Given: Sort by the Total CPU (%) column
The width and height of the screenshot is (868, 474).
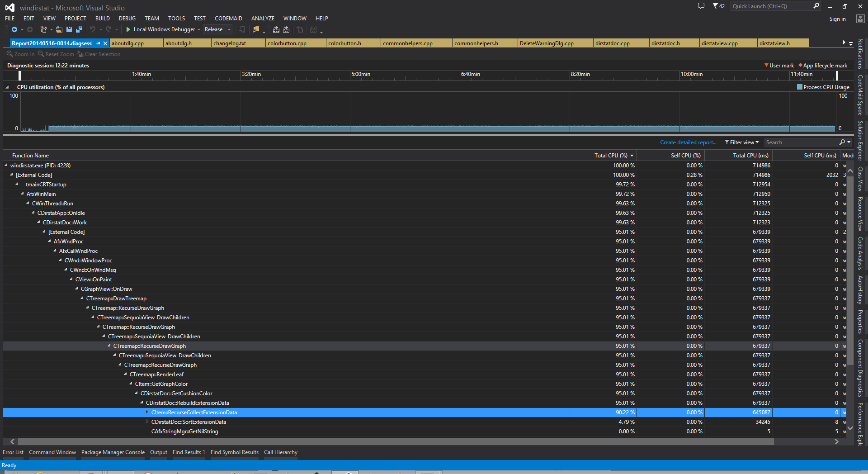Looking at the screenshot, I should point(603,156).
